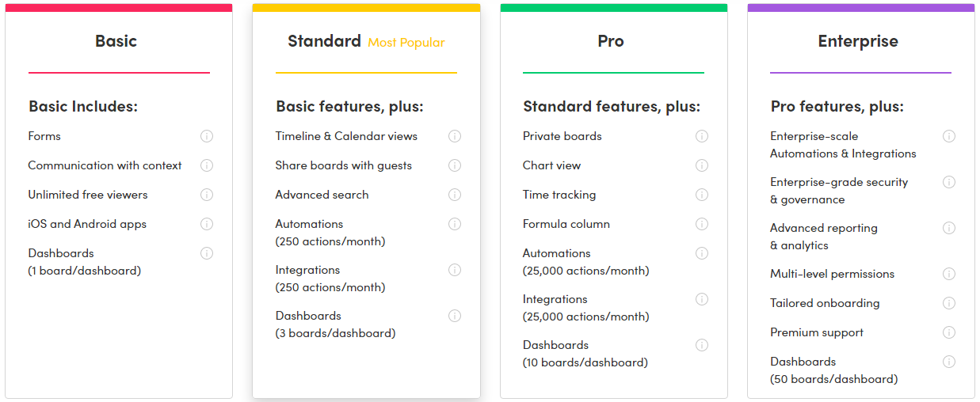The height and width of the screenshot is (402, 980).
Task: Open info for Enterprise-grade security & governance
Action: tap(949, 182)
